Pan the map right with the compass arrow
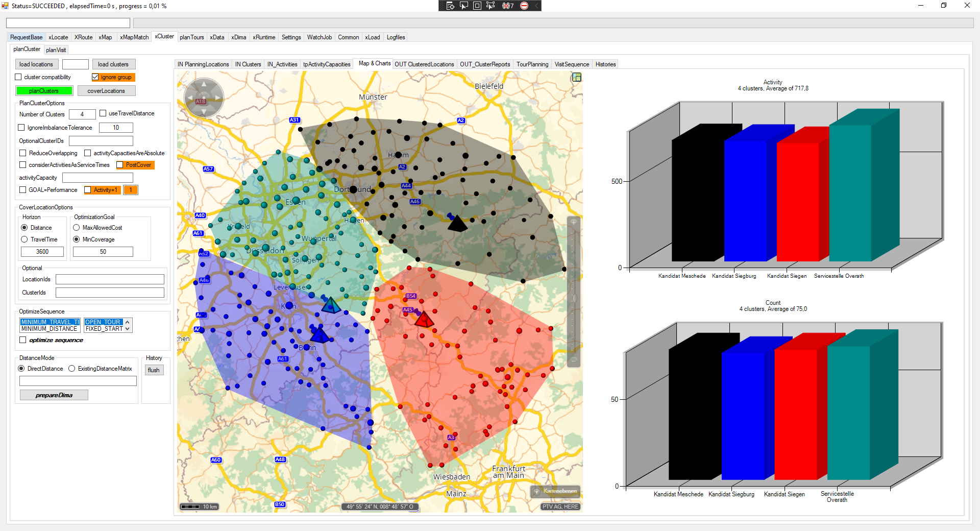Viewport: 980px width, 531px height. (x=218, y=98)
